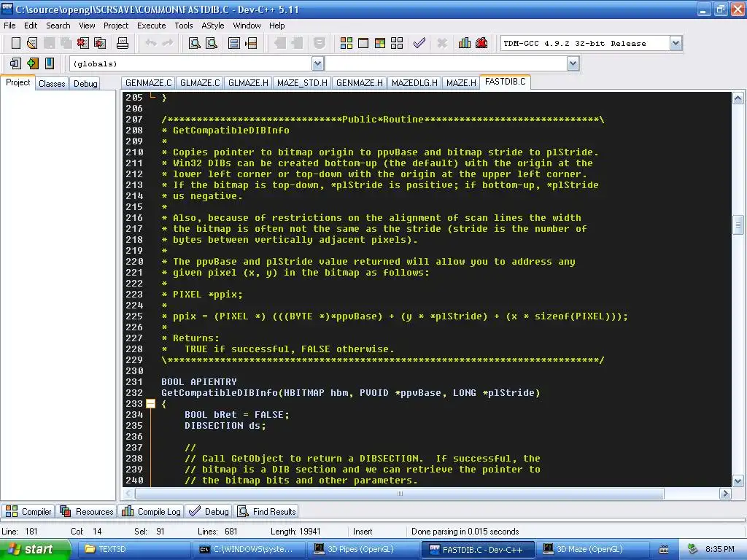
Task: Click the Close file icon with red X
Action: pyautogui.click(x=83, y=43)
